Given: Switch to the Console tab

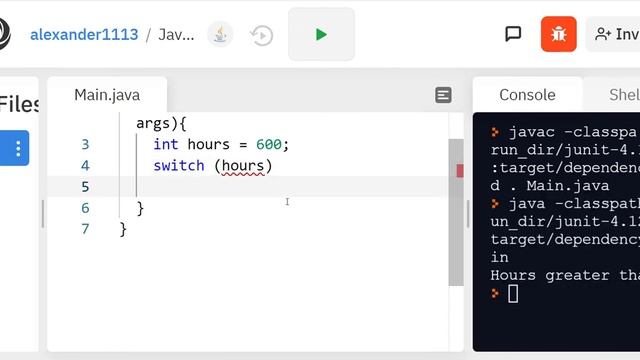Looking at the screenshot, I should [527, 95].
